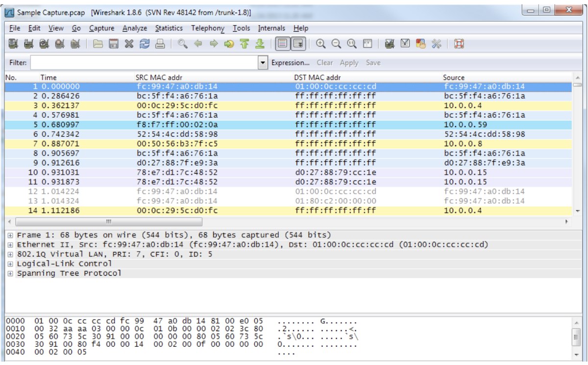
Task: Click the Apply filter button
Action: point(349,63)
